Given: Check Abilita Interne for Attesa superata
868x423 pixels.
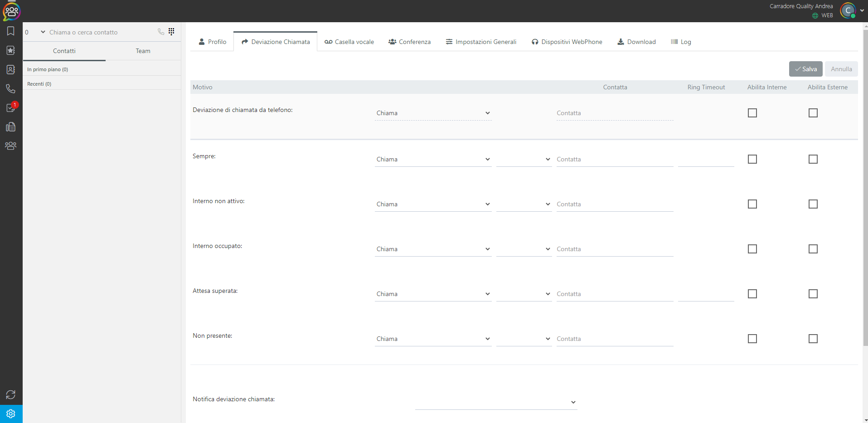Looking at the screenshot, I should (x=752, y=294).
